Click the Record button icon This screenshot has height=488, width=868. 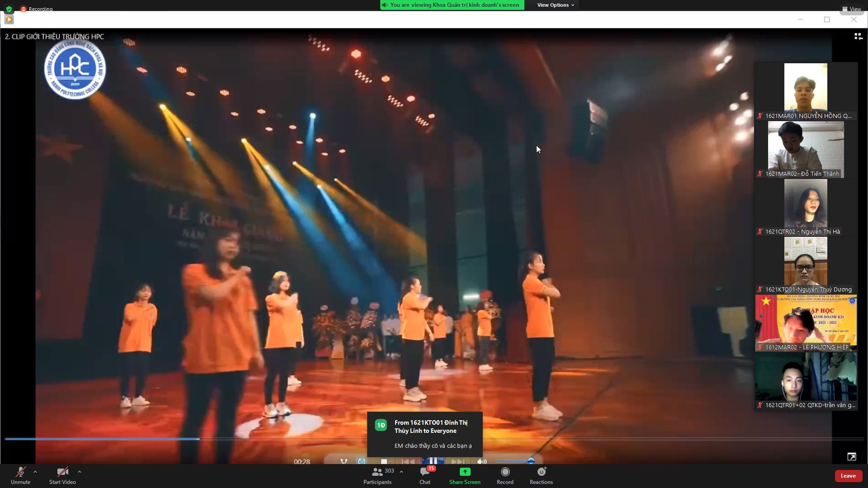505,472
